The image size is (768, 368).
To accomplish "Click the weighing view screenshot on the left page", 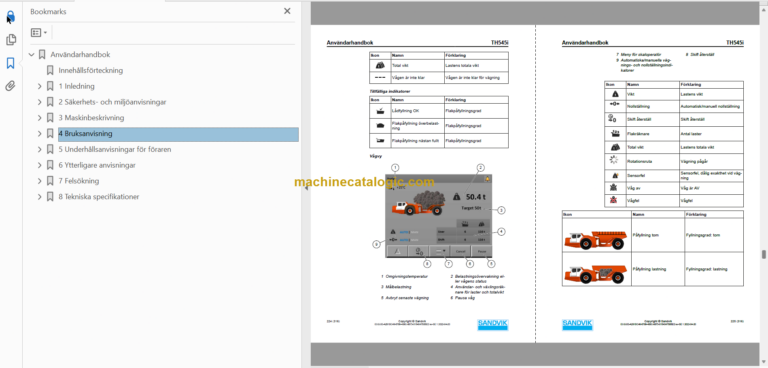I will pyautogui.click(x=438, y=216).
